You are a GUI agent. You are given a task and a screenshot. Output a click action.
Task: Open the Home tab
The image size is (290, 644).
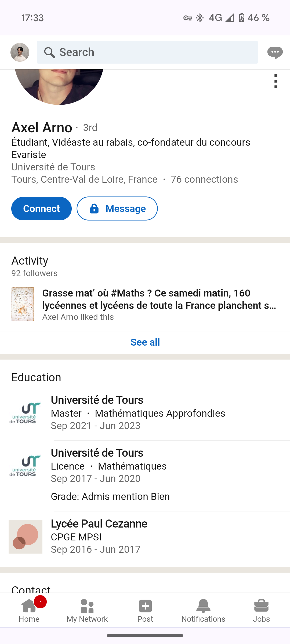point(29,610)
